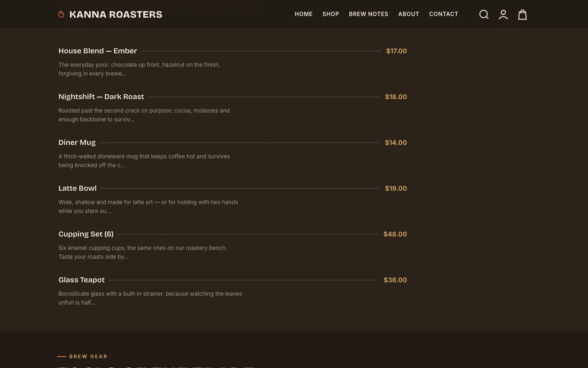Open House Blend — Ember product

(x=98, y=51)
